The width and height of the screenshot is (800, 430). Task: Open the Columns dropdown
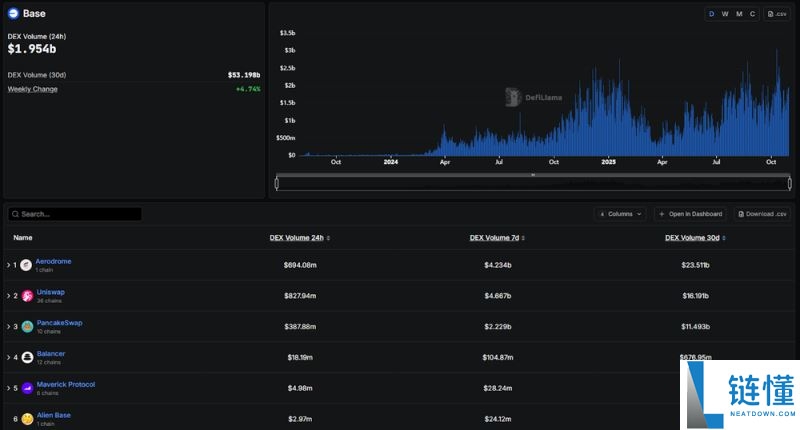[620, 214]
